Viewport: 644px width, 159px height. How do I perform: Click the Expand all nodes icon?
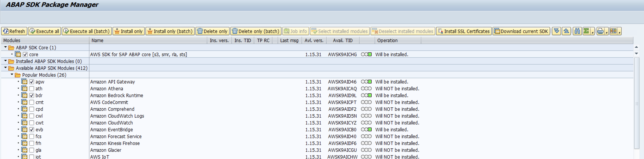[x=556, y=31]
